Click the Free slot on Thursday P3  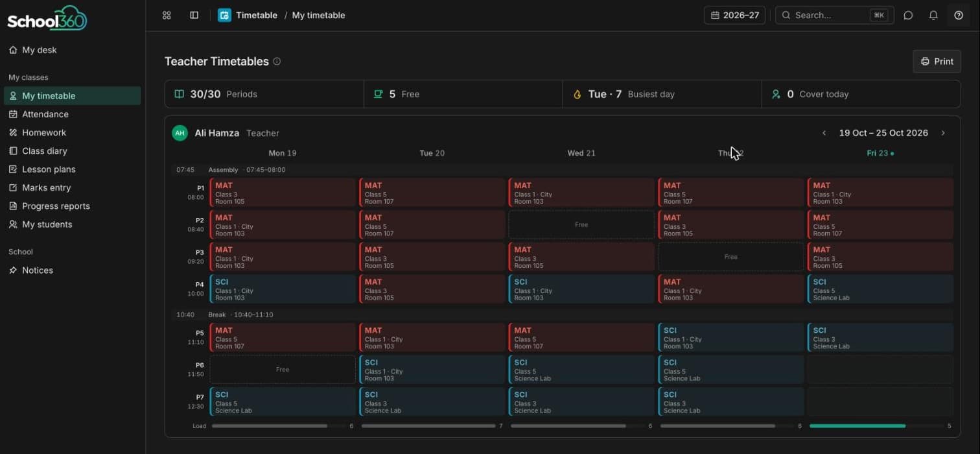(x=731, y=257)
